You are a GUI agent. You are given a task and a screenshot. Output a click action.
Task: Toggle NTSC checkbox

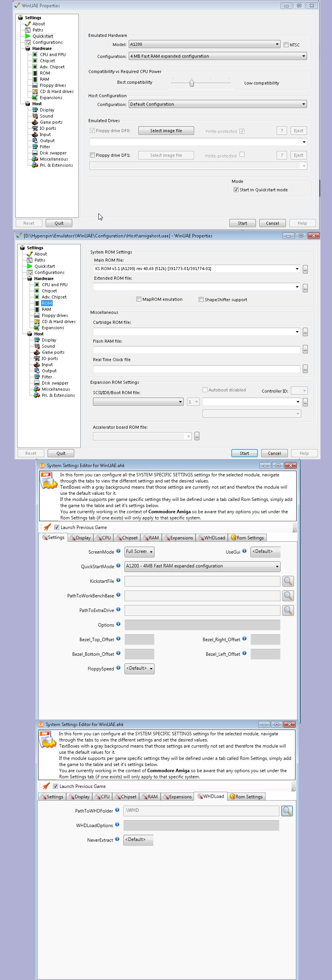coord(286,45)
